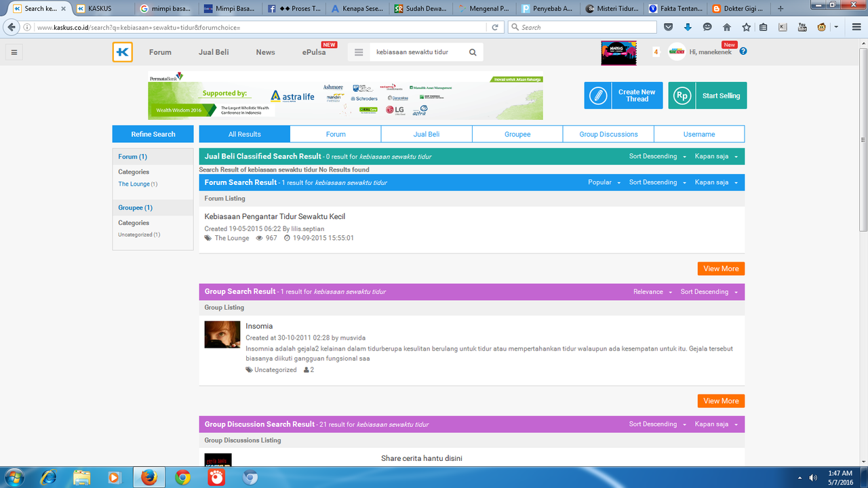Launch Google Chrome from taskbar
The width and height of the screenshot is (868, 488).
click(x=182, y=477)
